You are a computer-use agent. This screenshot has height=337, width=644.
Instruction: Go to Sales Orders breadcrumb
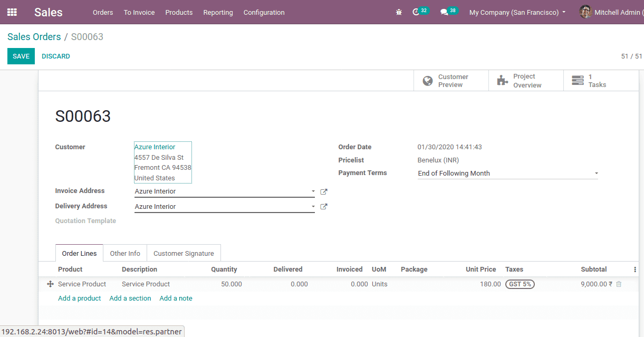[34, 37]
